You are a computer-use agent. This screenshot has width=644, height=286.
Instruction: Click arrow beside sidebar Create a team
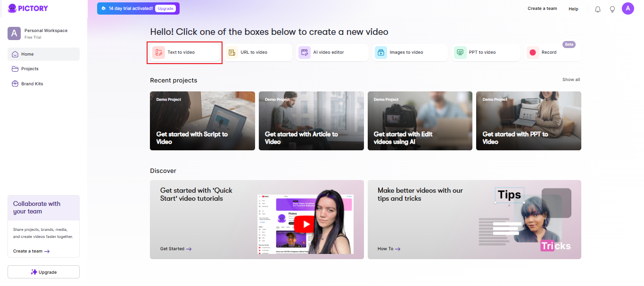47,251
